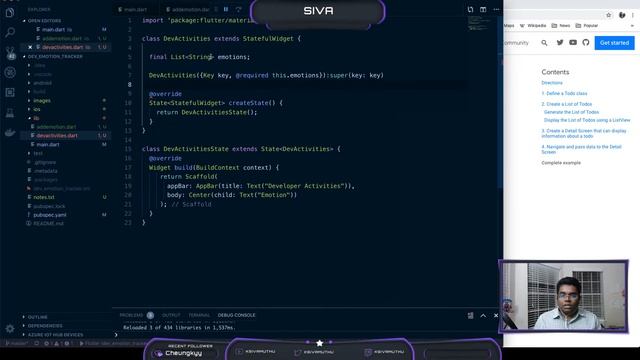Clear the debug console output
The height and width of the screenshot is (360, 640).
(470, 316)
